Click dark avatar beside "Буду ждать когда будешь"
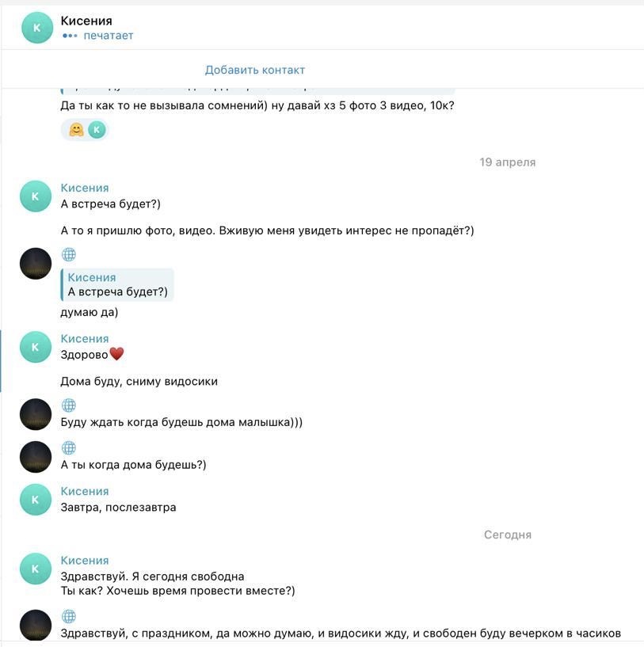The width and height of the screenshot is (644, 647). (x=36, y=414)
